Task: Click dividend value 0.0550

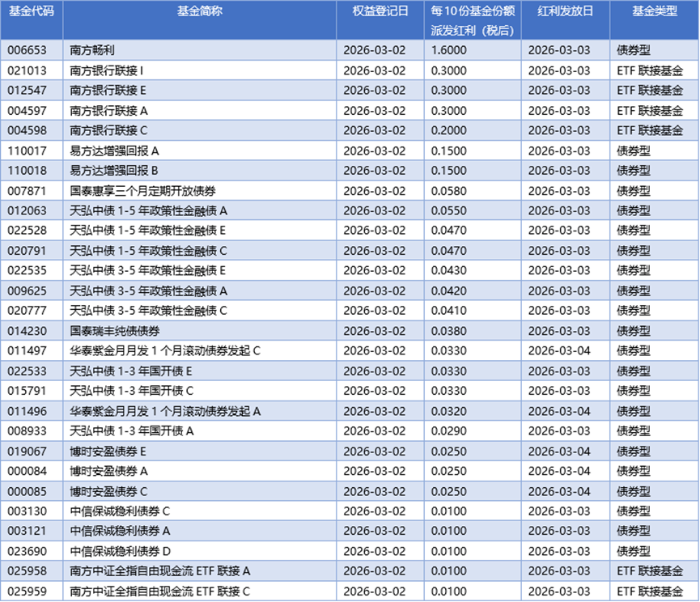Action: (448, 210)
